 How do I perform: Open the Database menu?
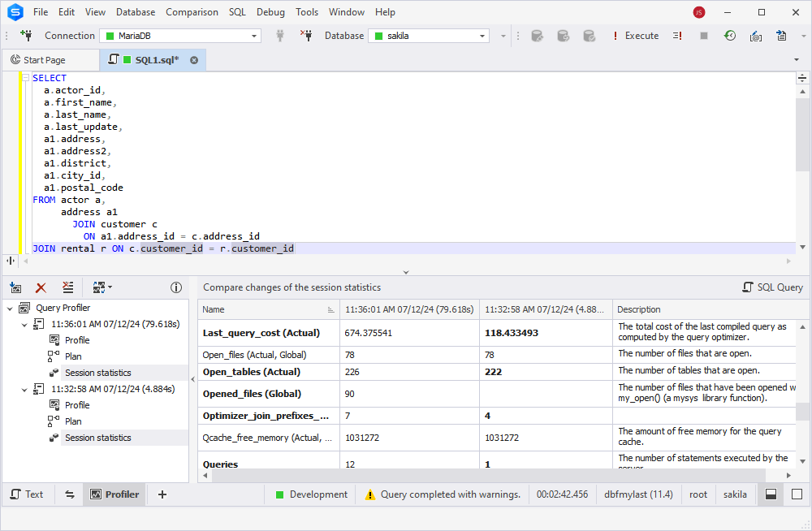(x=135, y=12)
